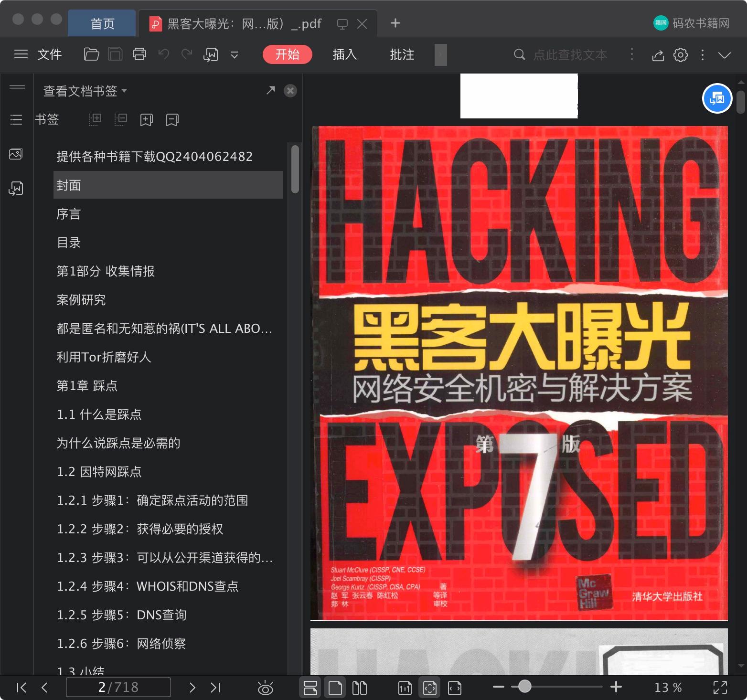The width and height of the screenshot is (747, 700).
Task: Click the save disk icon
Action: coord(115,54)
